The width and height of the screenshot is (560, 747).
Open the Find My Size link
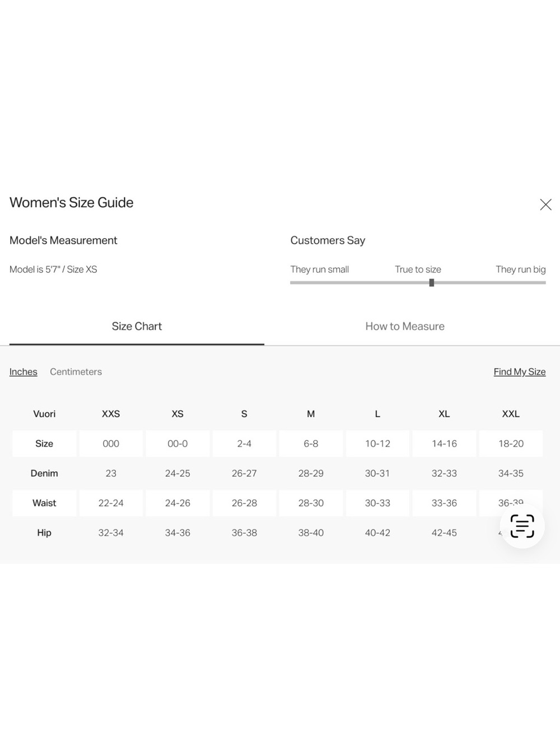(520, 372)
